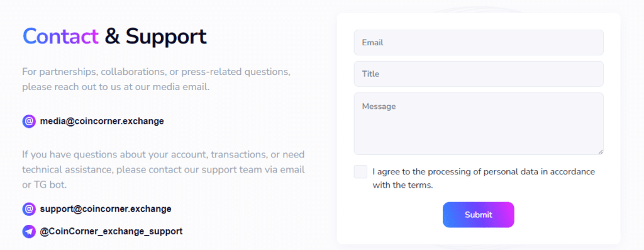The height and width of the screenshot is (250, 644).
Task: Click the Telegram paper plane icon
Action: click(29, 232)
